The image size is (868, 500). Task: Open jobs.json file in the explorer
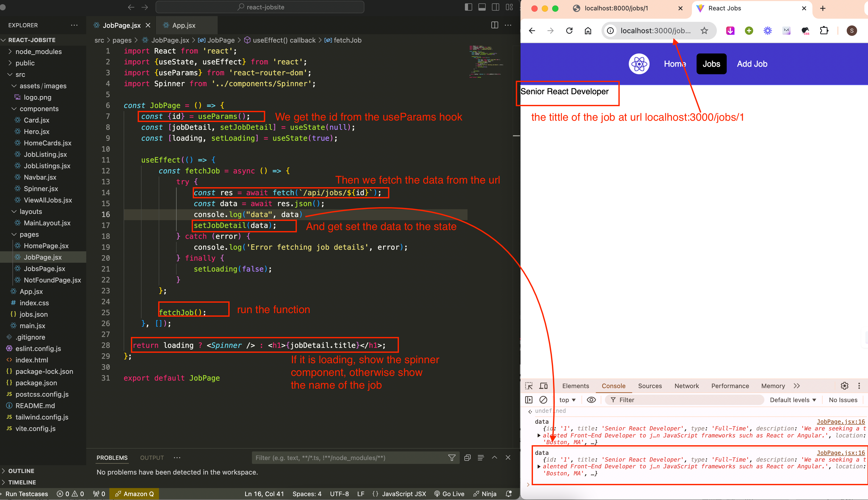click(x=33, y=314)
